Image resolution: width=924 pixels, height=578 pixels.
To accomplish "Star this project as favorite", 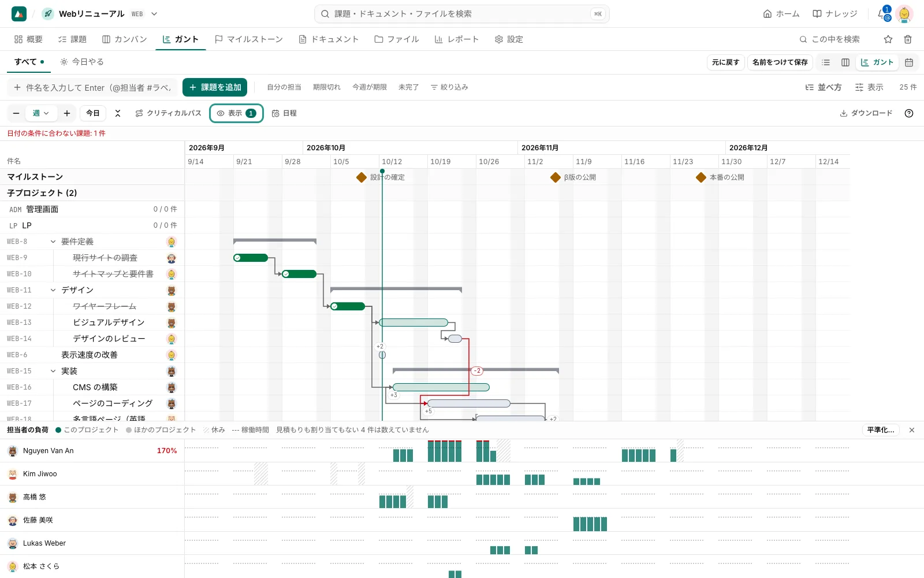I will tap(888, 39).
